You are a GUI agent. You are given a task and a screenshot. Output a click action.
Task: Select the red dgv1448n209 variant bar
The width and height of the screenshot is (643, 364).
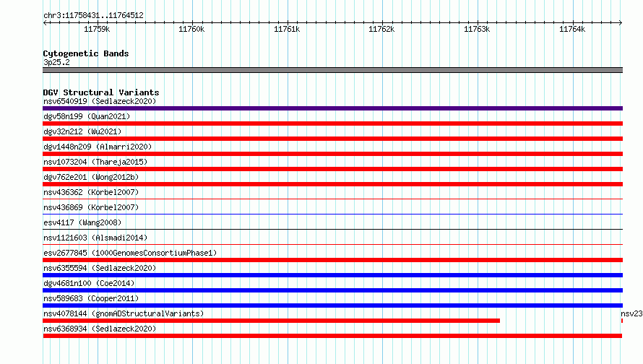pyautogui.click(x=332, y=154)
